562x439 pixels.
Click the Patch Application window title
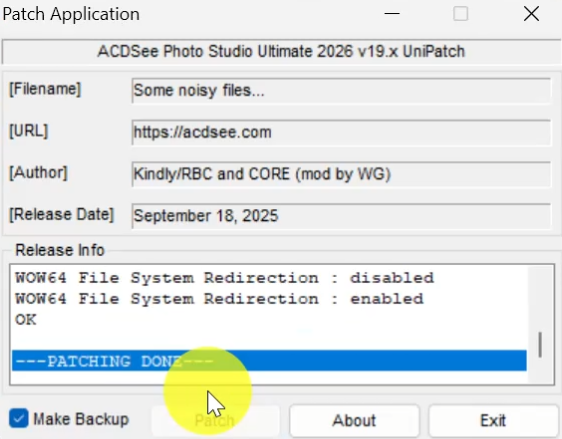(x=71, y=14)
